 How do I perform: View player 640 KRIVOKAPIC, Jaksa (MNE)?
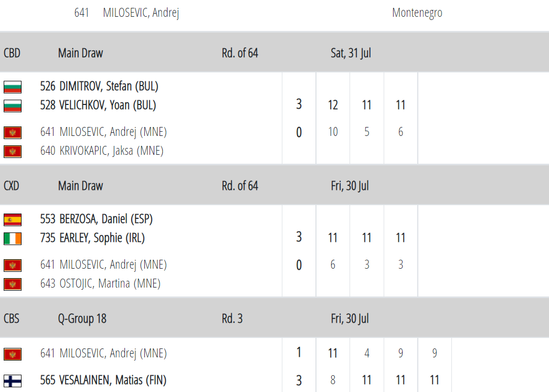pyautogui.click(x=102, y=151)
